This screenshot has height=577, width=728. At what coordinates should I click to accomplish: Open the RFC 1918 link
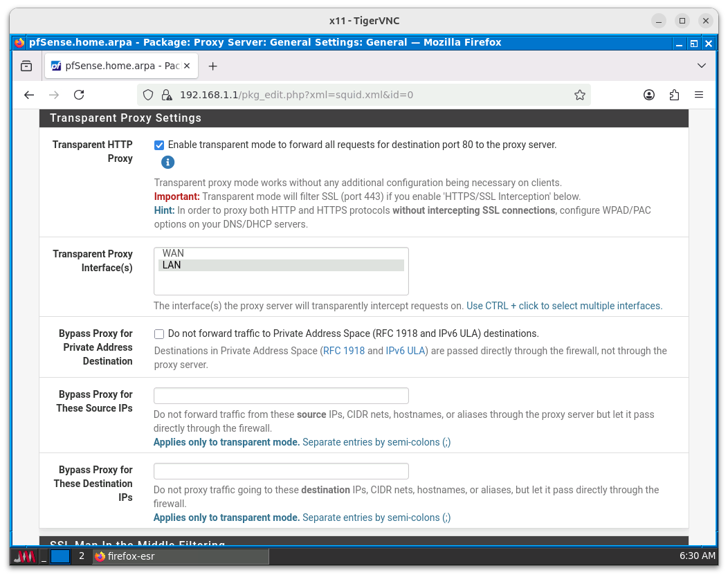343,351
